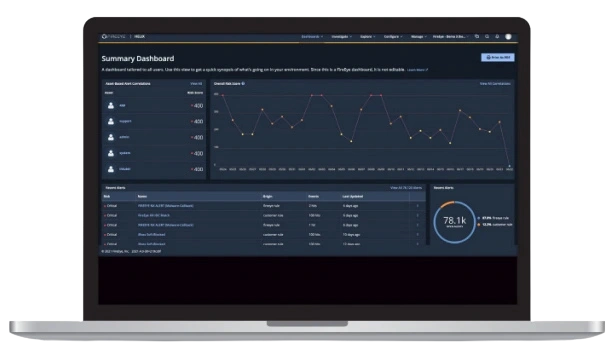Open the Explore menu
Image resolution: width=614 pixels, height=361 pixels.
click(x=368, y=36)
